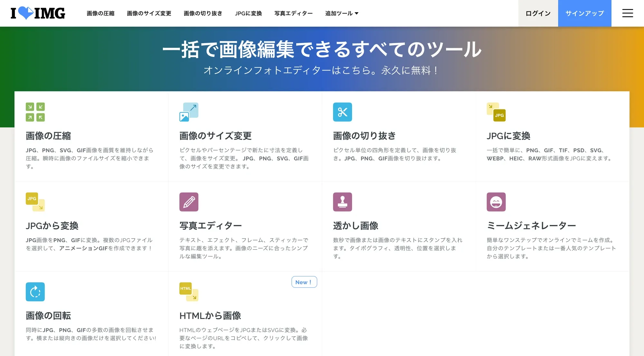Click the convert to JPG icon
644x356 pixels.
point(496,112)
